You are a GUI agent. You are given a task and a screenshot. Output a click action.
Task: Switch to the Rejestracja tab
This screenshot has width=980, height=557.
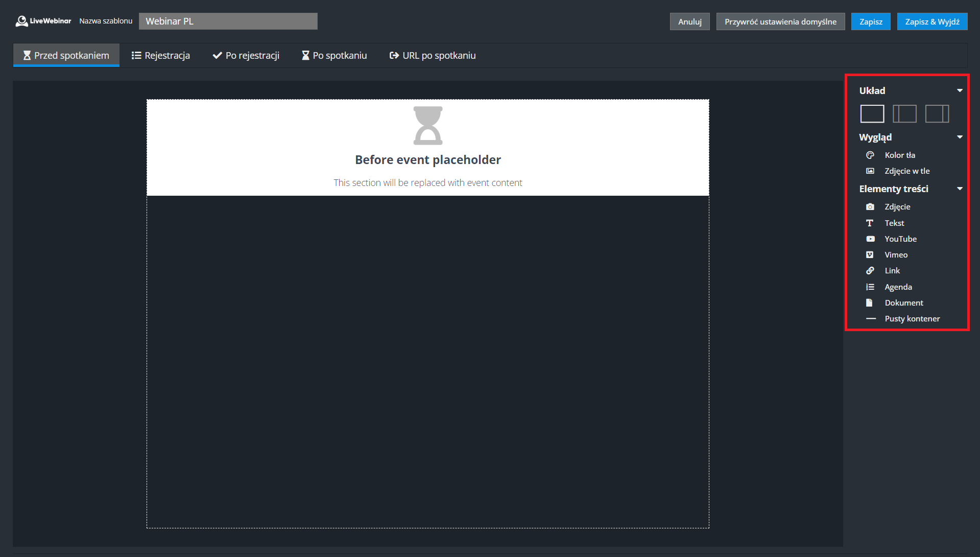tap(161, 56)
